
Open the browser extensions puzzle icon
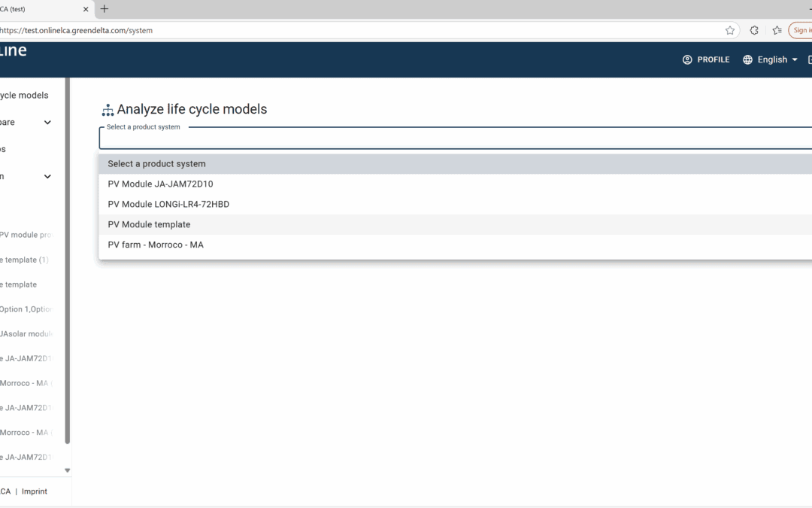pos(754,31)
